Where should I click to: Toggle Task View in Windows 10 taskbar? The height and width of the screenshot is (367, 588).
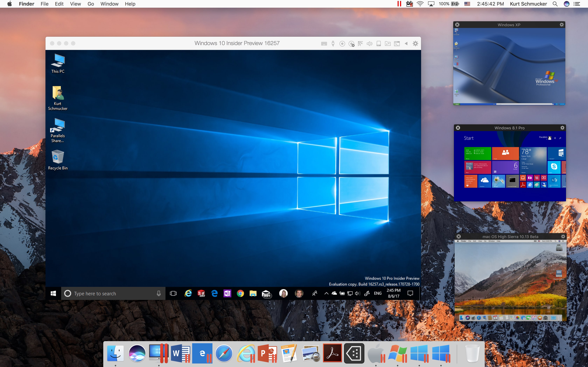pyautogui.click(x=173, y=293)
